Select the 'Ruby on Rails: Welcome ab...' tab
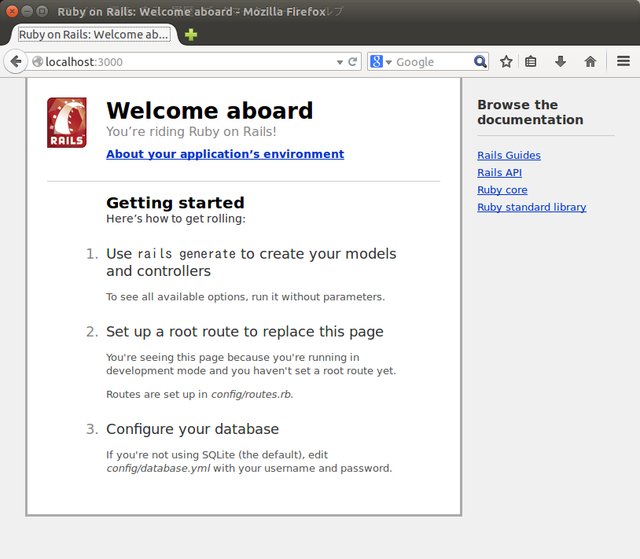Viewport: 640px width, 559px height. pyautogui.click(x=94, y=35)
